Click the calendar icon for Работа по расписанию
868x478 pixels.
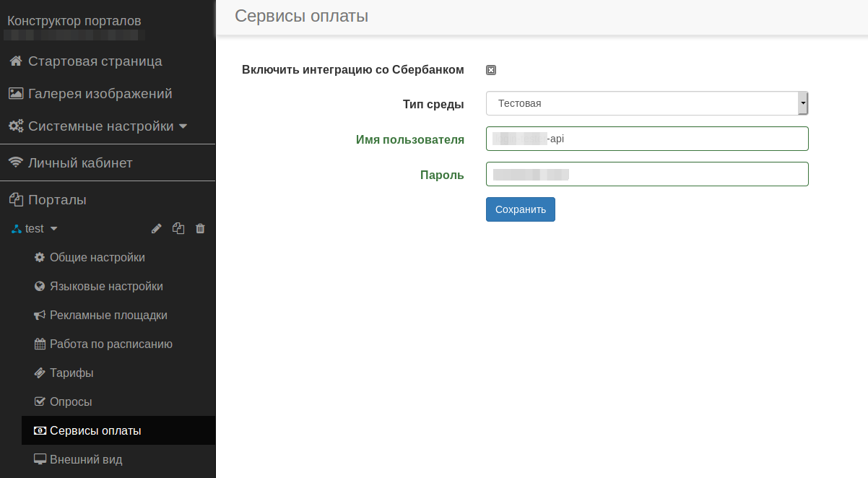(40, 344)
